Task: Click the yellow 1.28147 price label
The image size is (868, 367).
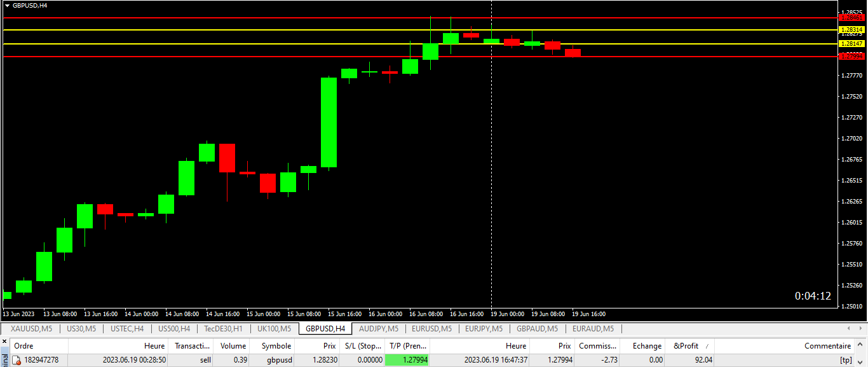Action: 851,44
